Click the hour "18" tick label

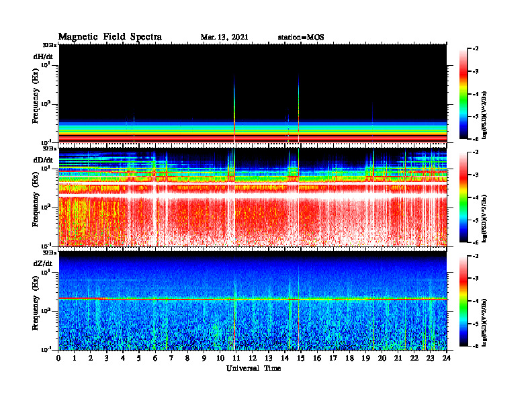pos(349,359)
